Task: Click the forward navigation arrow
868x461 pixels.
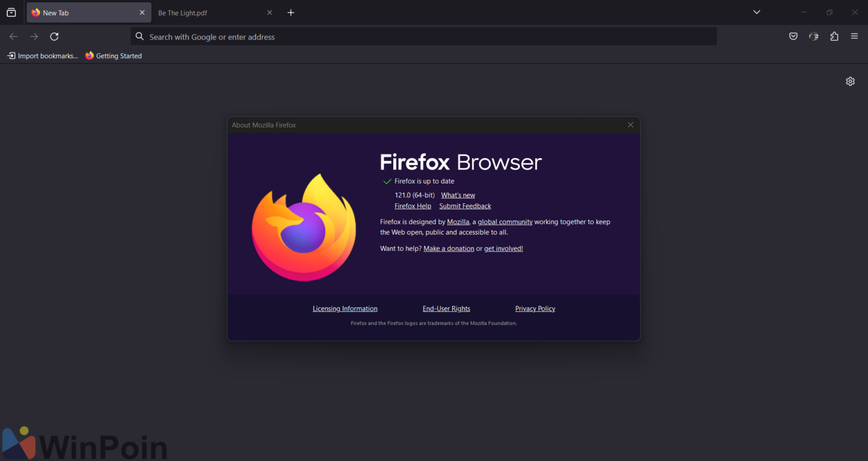Action: point(33,36)
